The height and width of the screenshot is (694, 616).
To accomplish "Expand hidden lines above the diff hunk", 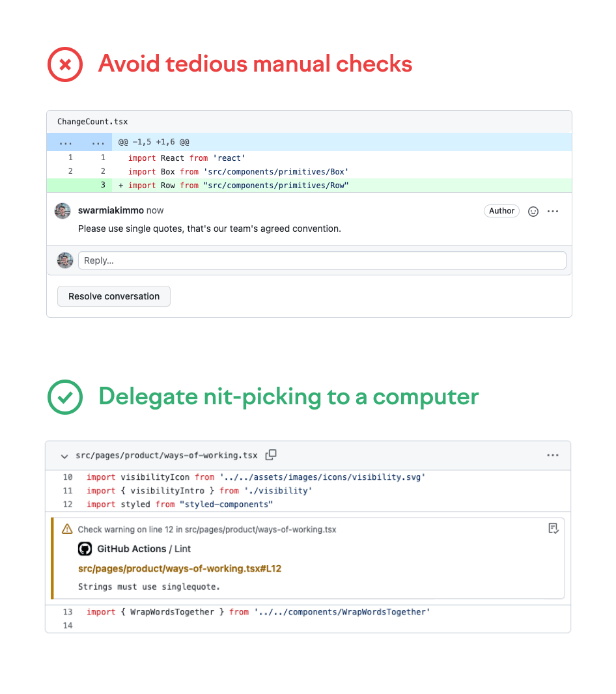I will 66,142.
